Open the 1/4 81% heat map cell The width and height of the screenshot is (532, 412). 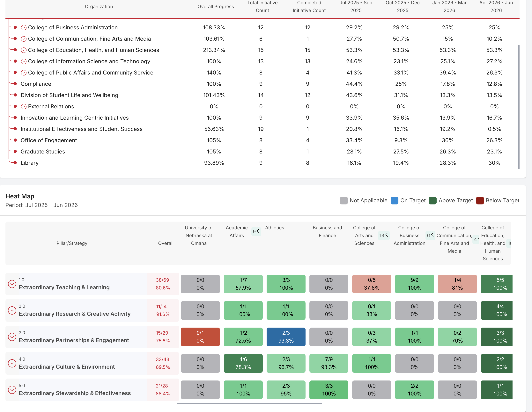457,284
